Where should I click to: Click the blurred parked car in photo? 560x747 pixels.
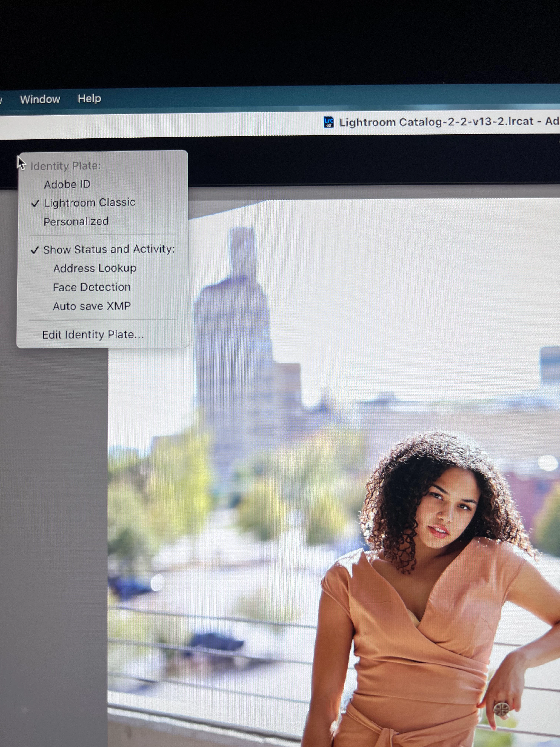coord(216,642)
